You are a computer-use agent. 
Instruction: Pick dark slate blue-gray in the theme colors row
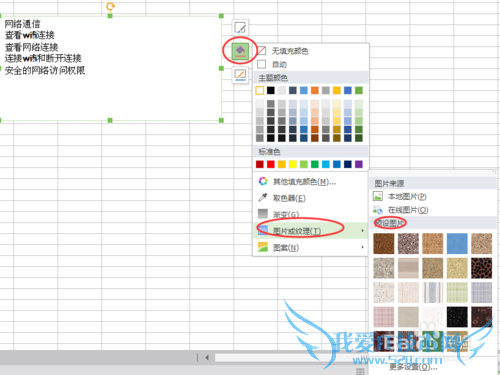[293, 90]
